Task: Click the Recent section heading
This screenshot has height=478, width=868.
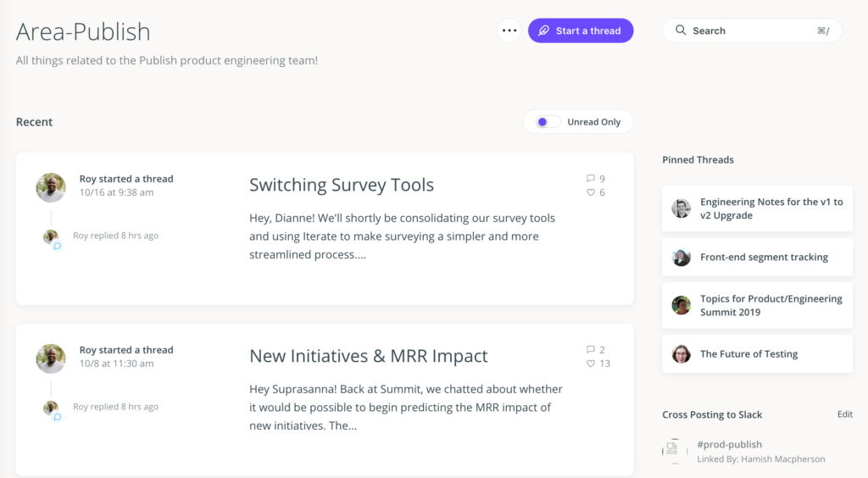Action: pyautogui.click(x=34, y=122)
